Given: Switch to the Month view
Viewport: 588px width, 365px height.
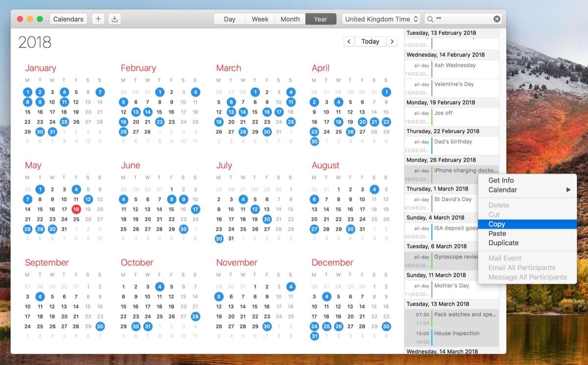Looking at the screenshot, I should pos(290,19).
